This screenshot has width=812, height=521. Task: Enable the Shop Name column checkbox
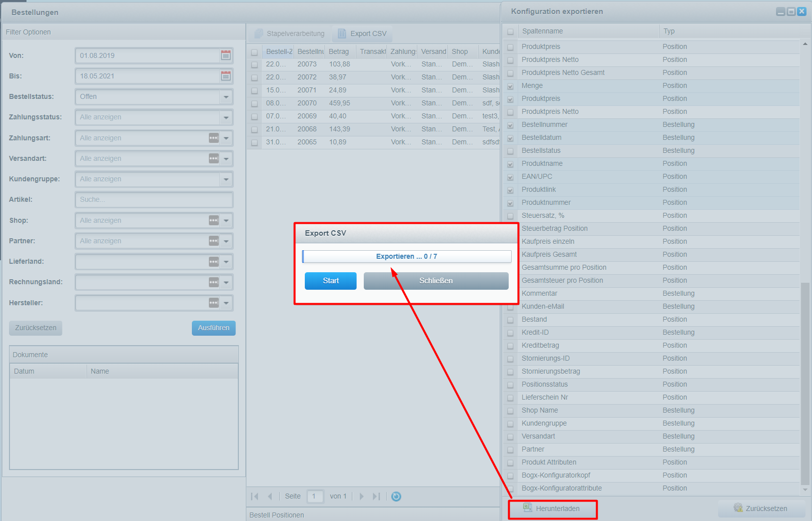[x=510, y=411]
